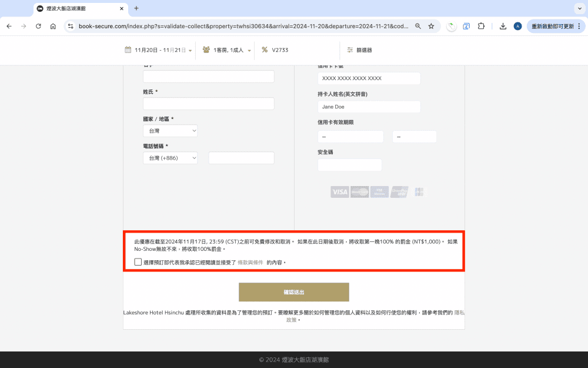Click the percent promo code icon beside V2733
Image resolution: width=588 pixels, height=368 pixels.
(263, 50)
